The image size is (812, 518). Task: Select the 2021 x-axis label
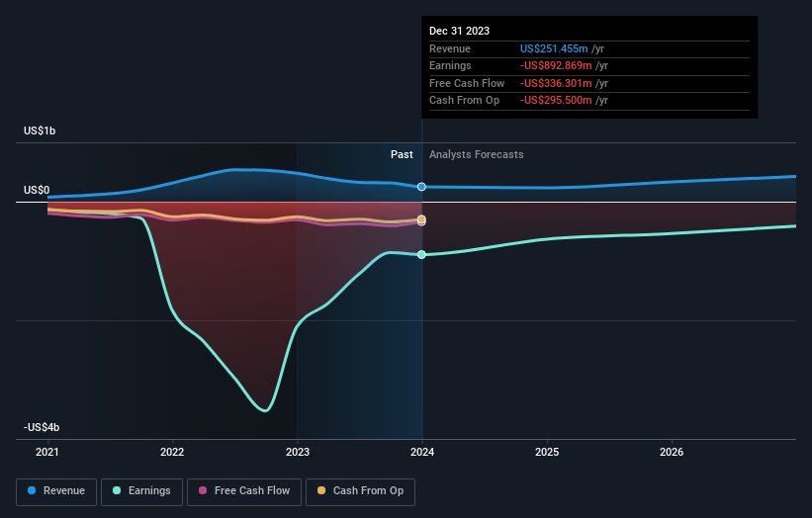click(47, 453)
